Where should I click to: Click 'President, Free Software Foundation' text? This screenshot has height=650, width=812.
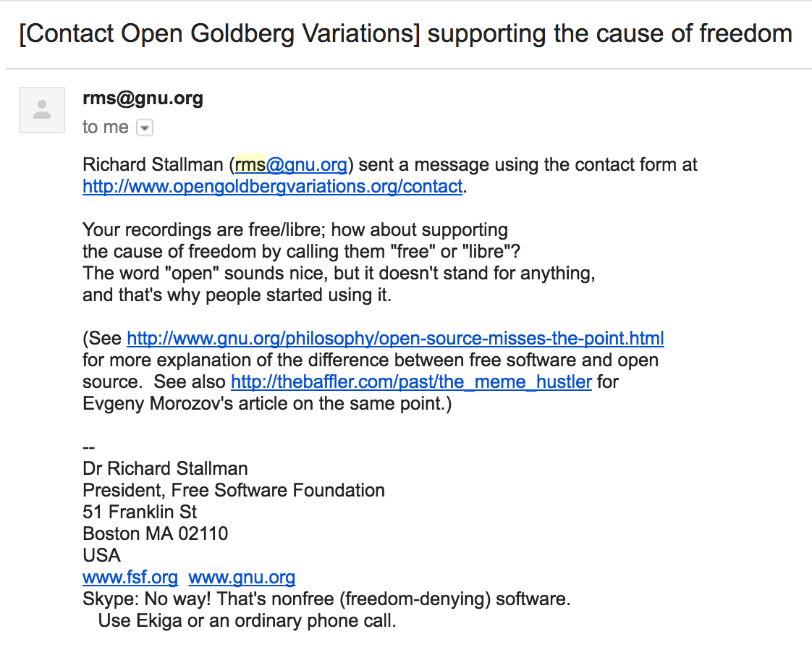pyautogui.click(x=234, y=491)
